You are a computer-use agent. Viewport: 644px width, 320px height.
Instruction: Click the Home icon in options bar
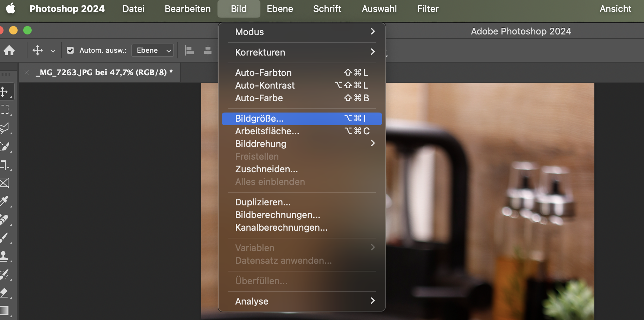pyautogui.click(x=9, y=50)
